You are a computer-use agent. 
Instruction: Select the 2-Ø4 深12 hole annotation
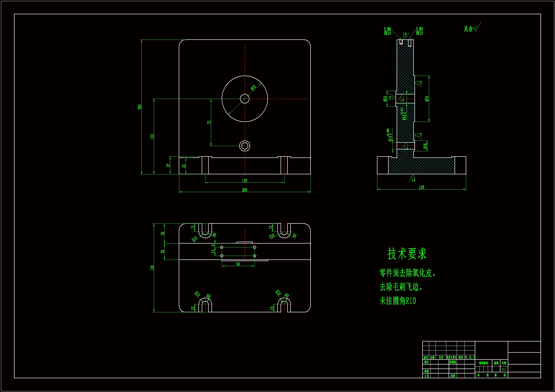point(419,31)
